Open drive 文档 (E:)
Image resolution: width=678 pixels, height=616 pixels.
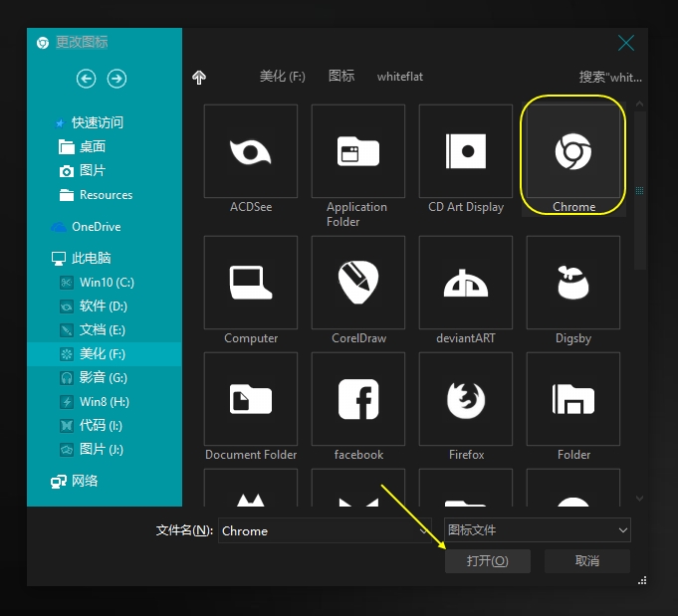click(x=93, y=330)
